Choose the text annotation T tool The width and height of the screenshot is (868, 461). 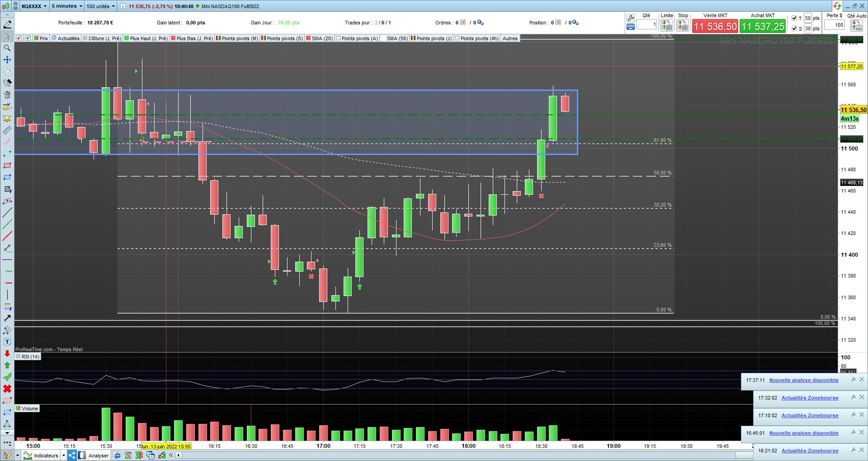coord(7,342)
